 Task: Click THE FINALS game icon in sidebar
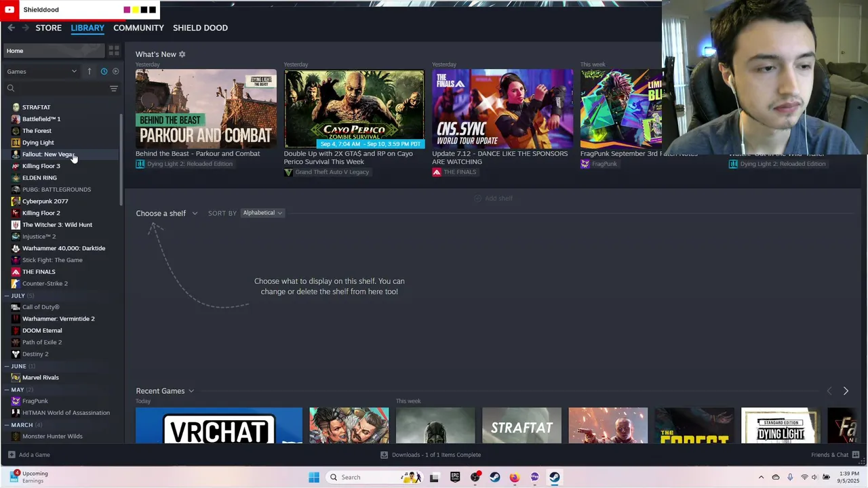(16, 272)
